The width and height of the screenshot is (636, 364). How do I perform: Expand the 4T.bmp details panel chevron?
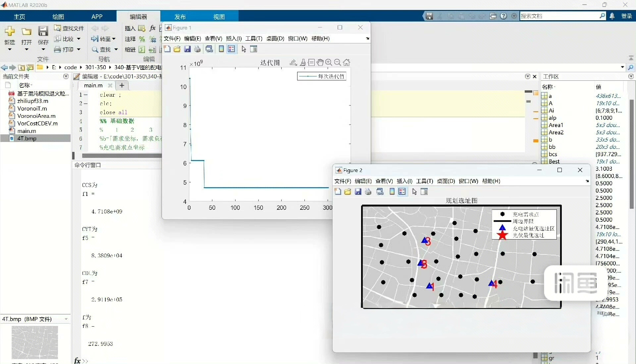[x=66, y=319]
